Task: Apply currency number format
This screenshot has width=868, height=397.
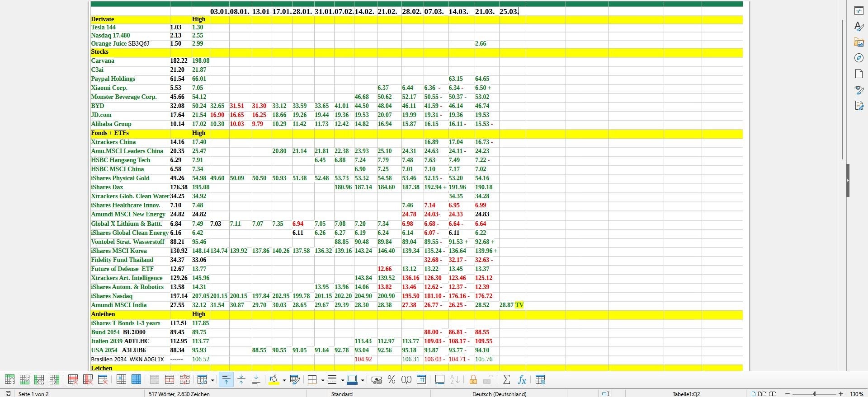Action: pyautogui.click(x=376, y=380)
